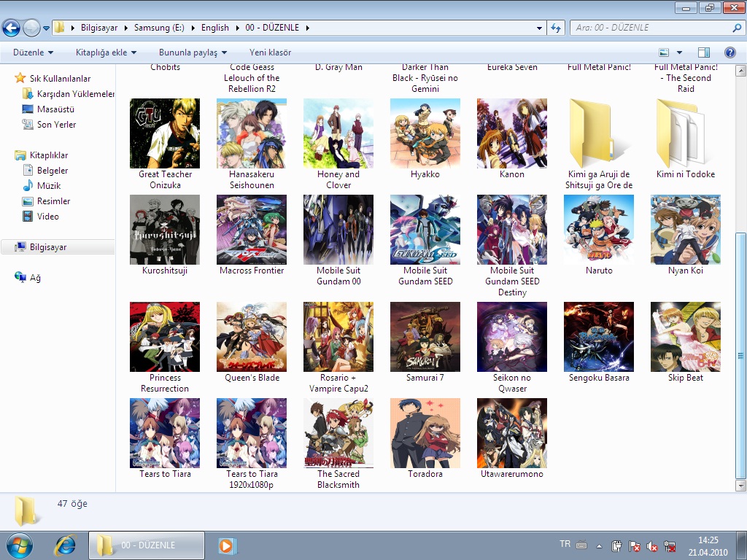This screenshot has width=747, height=560.
Task: Click the scroll down arrow of file list
Action: click(740, 485)
